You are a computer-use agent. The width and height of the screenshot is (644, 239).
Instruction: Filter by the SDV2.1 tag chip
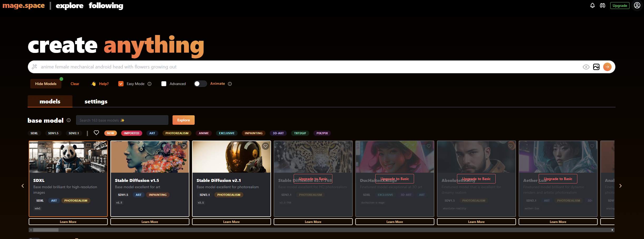click(74, 133)
